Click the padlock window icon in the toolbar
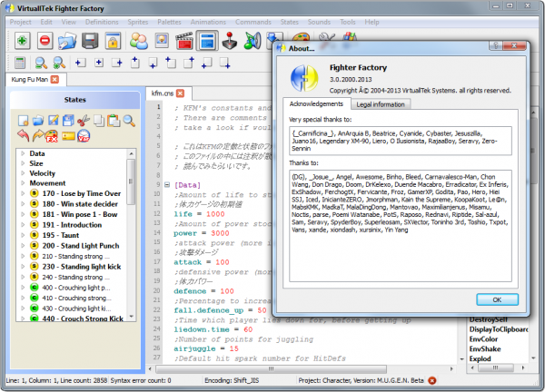545x392 pixels. pos(113,41)
